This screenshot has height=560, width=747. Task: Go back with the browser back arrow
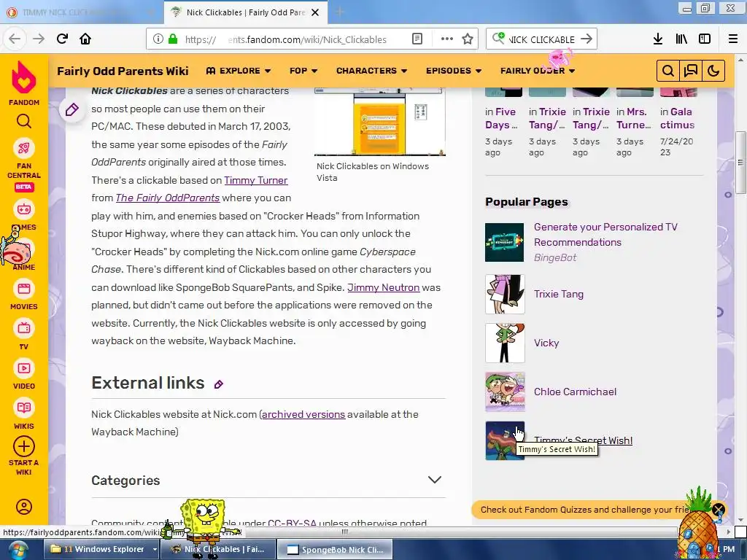click(15, 39)
